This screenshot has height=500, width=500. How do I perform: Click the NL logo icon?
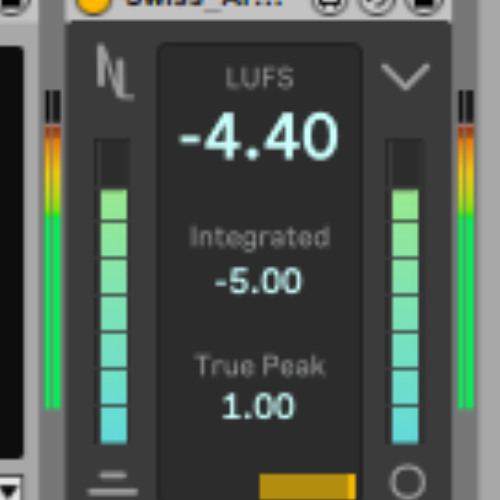pos(115,72)
